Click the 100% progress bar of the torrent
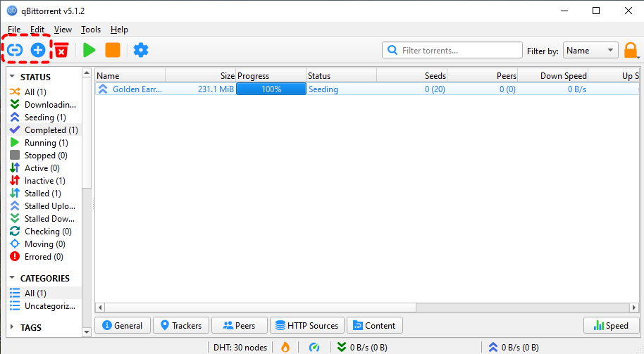 click(x=271, y=89)
